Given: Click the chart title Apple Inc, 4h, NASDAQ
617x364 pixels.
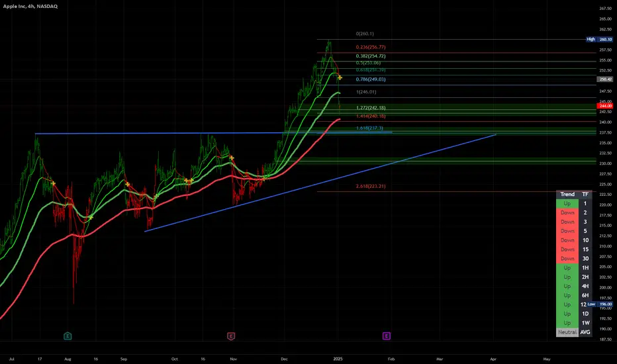Looking at the screenshot, I should point(30,7).
